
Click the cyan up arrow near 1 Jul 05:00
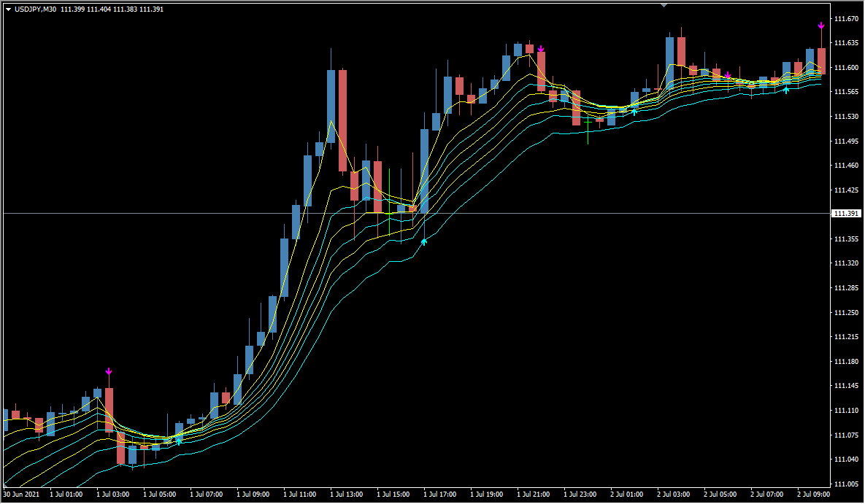coord(179,441)
